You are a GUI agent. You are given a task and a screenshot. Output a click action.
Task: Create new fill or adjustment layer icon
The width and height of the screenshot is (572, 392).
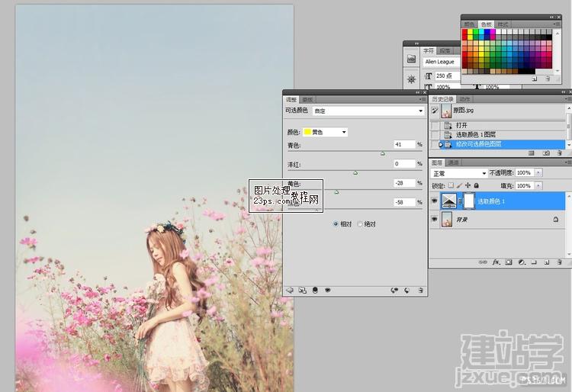pos(522,262)
